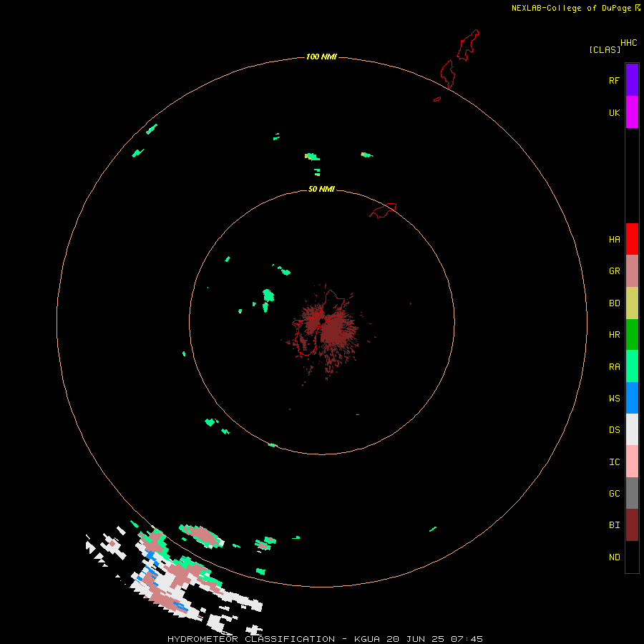Click the BD legend label
The height and width of the screenshot is (644, 644).
(614, 303)
